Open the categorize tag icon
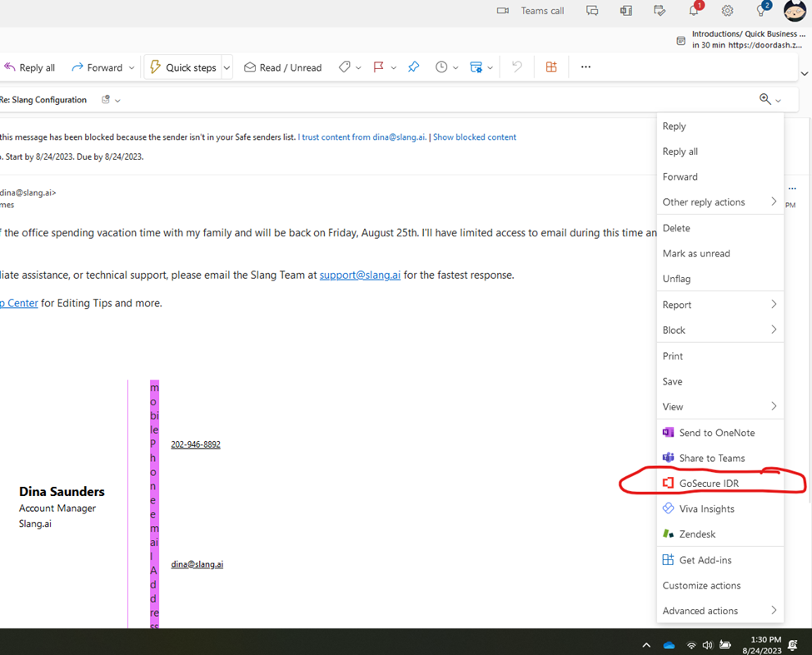 (346, 67)
